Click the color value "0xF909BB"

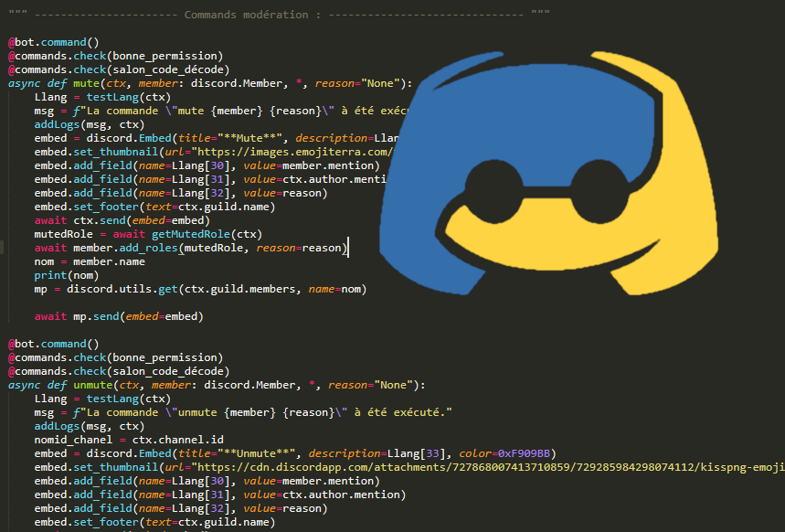click(x=524, y=453)
